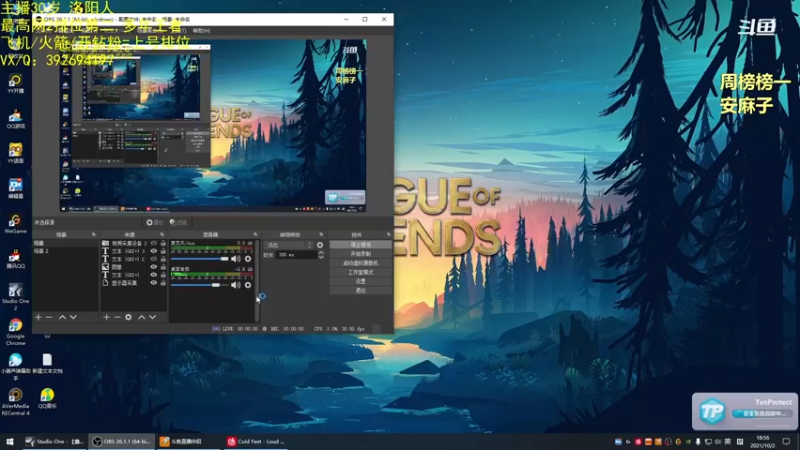The height and width of the screenshot is (450, 800).
Task: Open source properties gear below sources list
Action: tap(129, 317)
